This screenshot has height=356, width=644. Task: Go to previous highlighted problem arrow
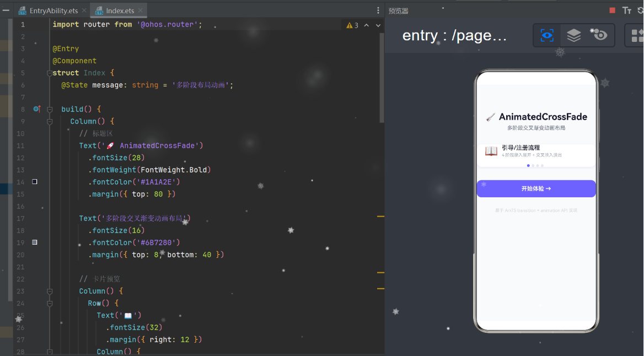pyautogui.click(x=366, y=25)
